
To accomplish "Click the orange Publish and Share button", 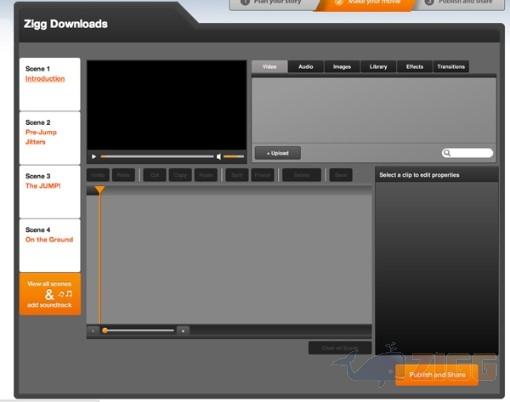I will 437,375.
